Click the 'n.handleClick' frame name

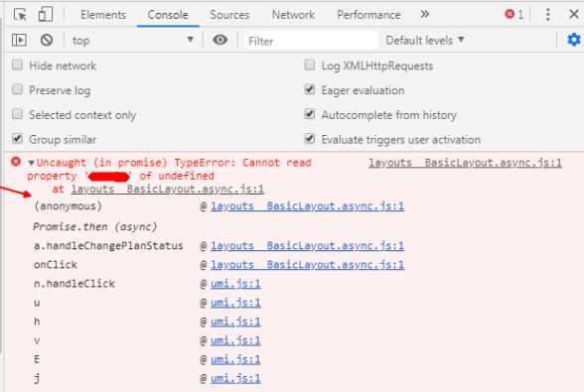(74, 284)
